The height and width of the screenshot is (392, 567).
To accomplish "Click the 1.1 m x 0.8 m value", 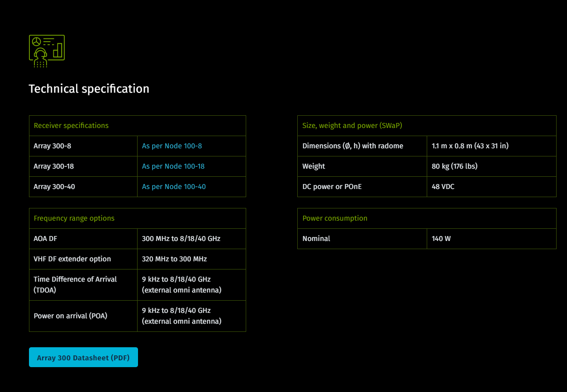I will 470,146.
